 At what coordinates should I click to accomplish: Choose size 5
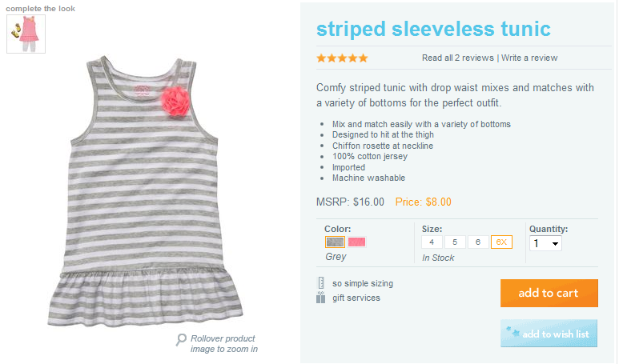(x=455, y=242)
